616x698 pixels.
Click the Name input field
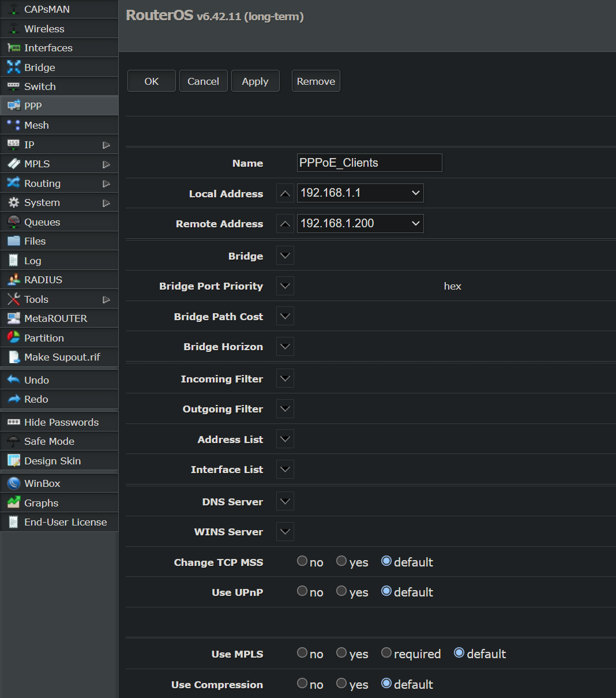pos(370,163)
